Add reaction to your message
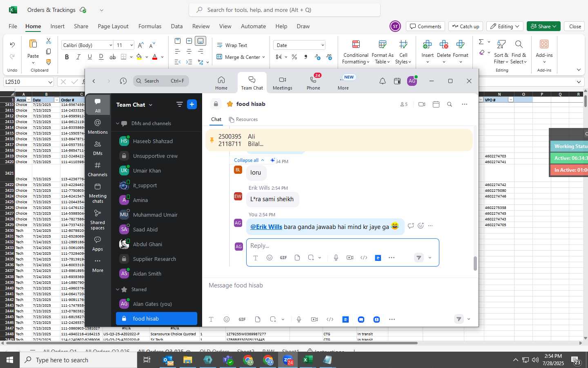 pyautogui.click(x=421, y=226)
